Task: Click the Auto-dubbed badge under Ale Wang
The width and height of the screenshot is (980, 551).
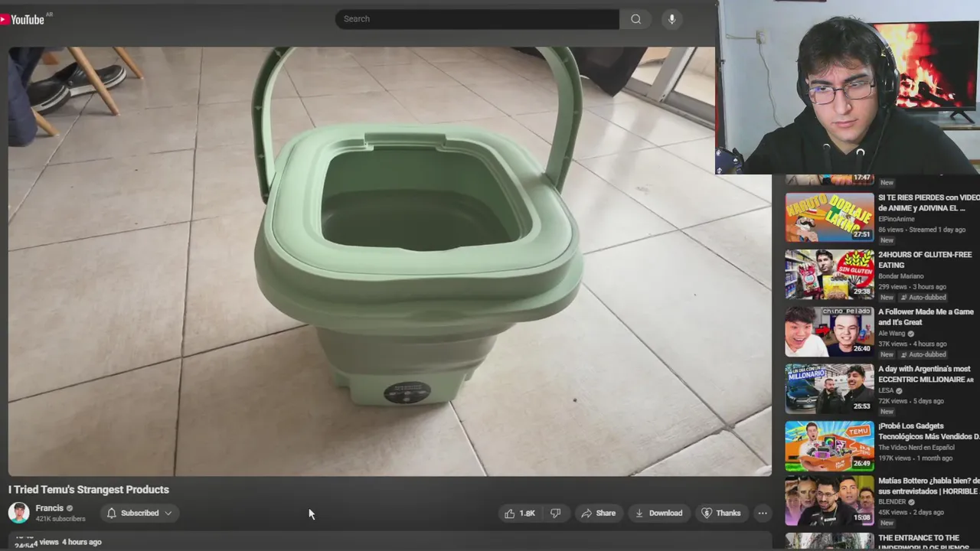Action: (923, 354)
